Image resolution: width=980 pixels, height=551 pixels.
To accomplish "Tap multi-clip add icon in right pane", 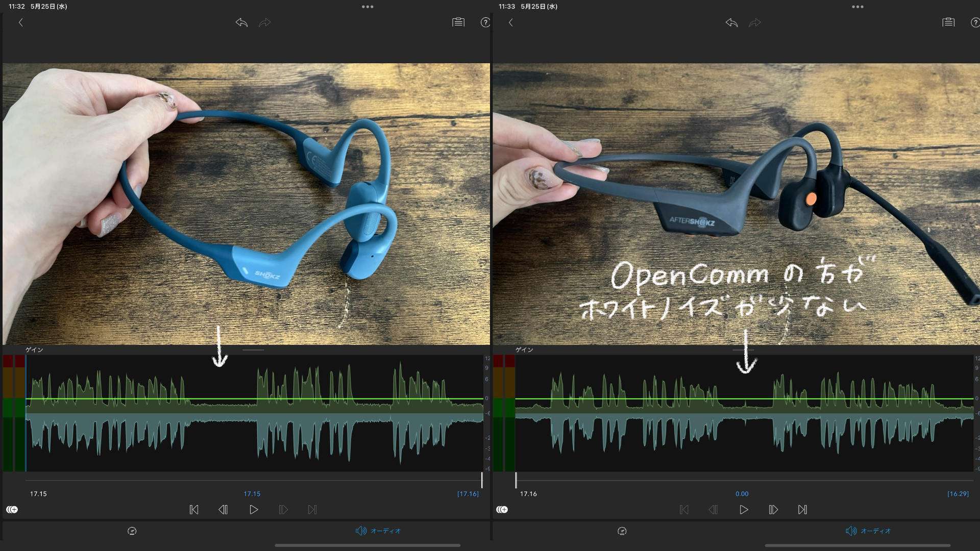I will (502, 510).
